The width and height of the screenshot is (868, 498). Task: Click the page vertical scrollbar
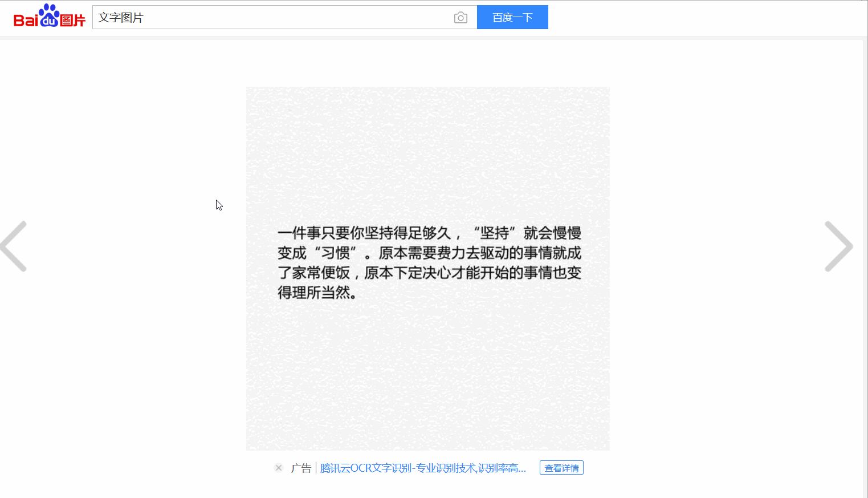point(865,268)
